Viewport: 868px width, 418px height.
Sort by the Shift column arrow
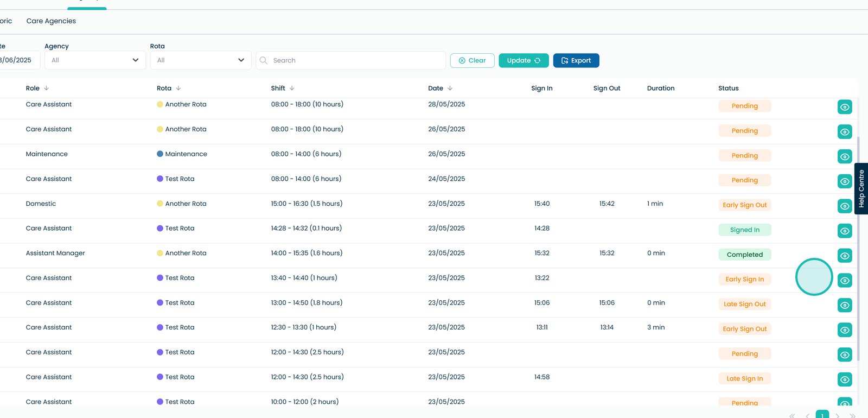point(292,88)
